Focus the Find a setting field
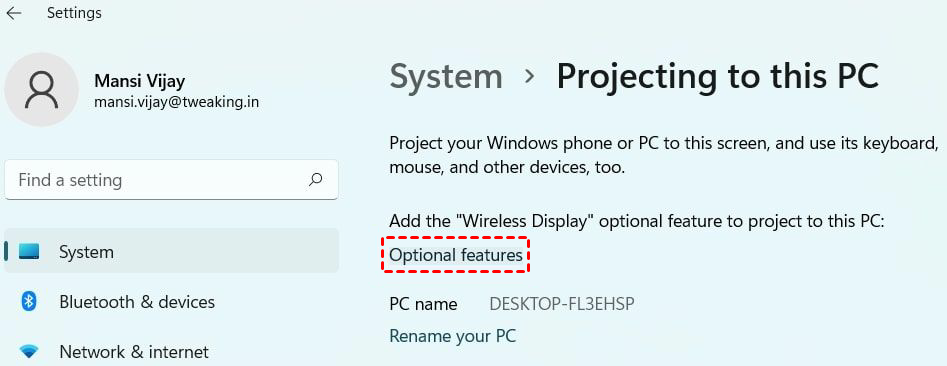Image resolution: width=947 pixels, height=366 pixels. pyautogui.click(x=172, y=180)
